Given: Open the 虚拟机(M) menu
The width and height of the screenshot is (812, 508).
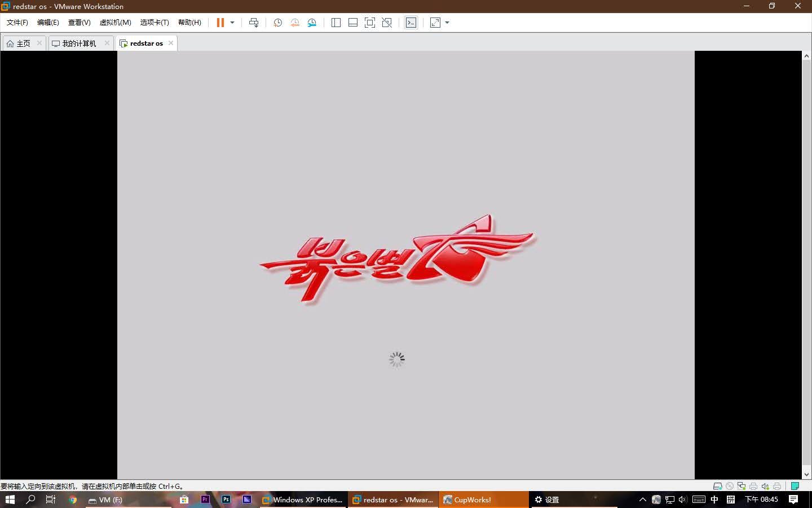Looking at the screenshot, I should pyautogui.click(x=115, y=23).
